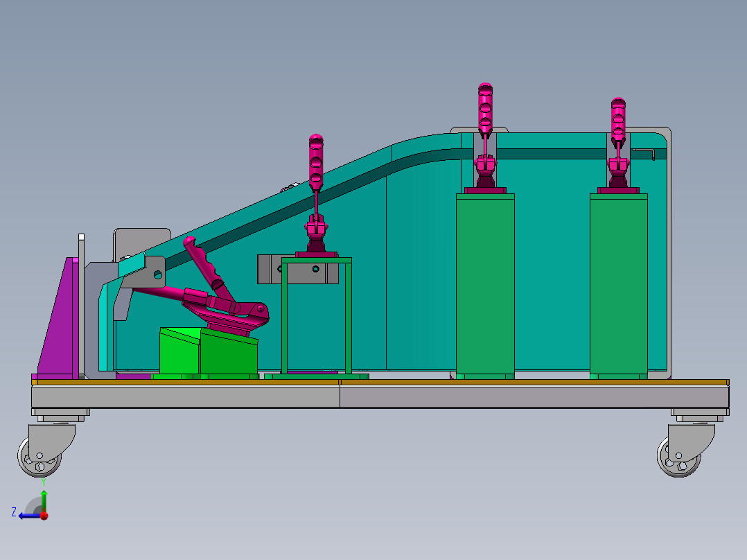The height and width of the screenshot is (560, 747).
Task: Select the open green frame stand
Action: click(x=316, y=317)
